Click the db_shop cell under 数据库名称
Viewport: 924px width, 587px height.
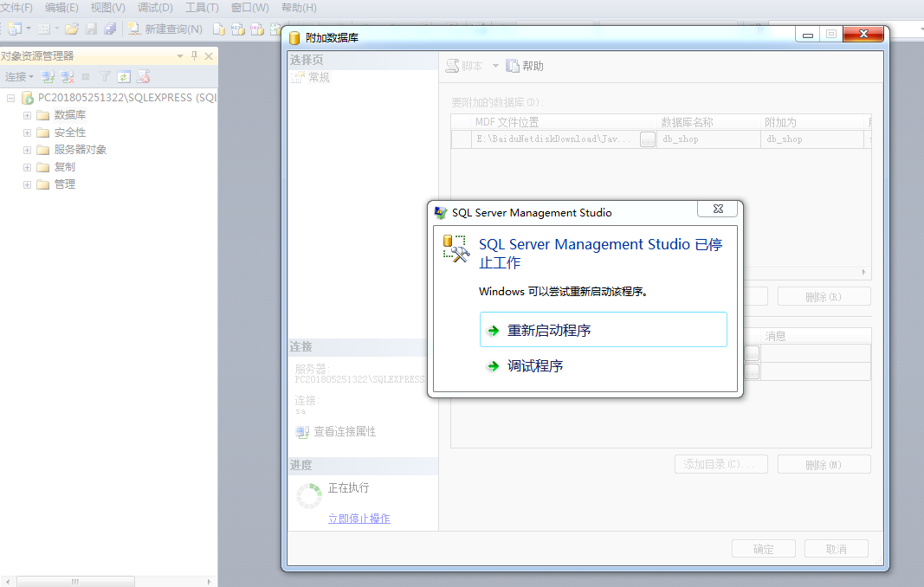(x=709, y=139)
